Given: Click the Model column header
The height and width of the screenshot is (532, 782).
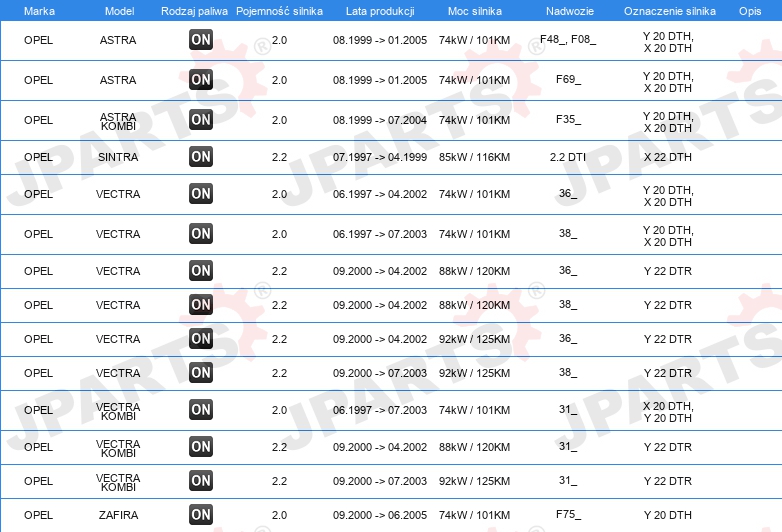Looking at the screenshot, I should coord(119,11).
